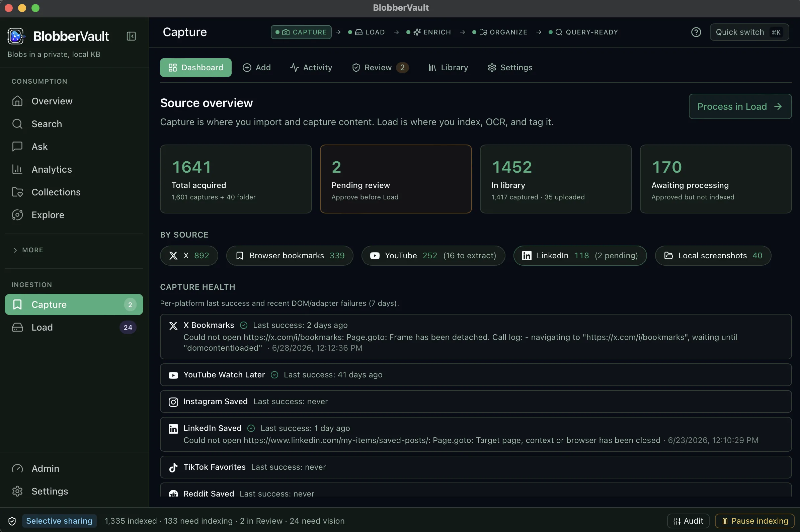Collapse the sidebar using the panel icon
Image resolution: width=800 pixels, height=532 pixels.
tap(131, 36)
